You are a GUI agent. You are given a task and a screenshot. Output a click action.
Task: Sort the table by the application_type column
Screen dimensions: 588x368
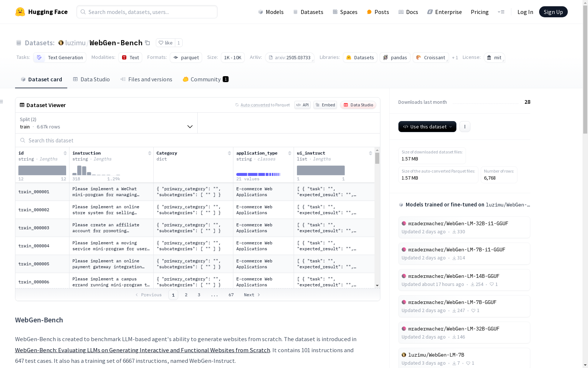coord(290,153)
